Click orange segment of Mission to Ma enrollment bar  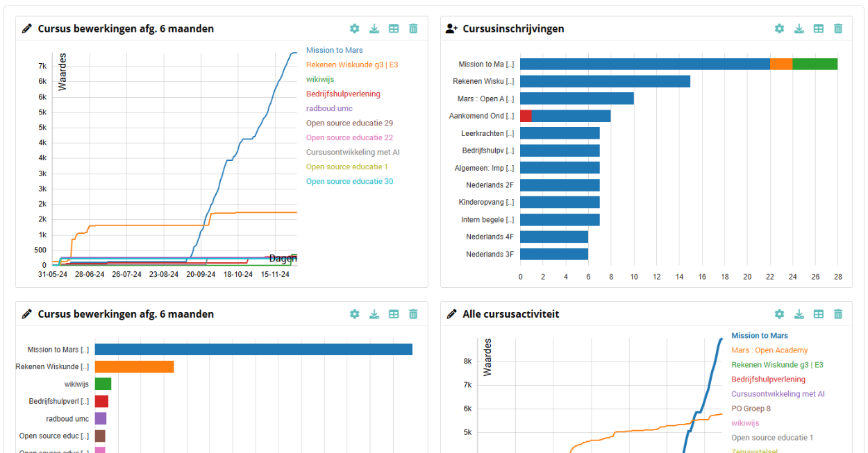(781, 64)
